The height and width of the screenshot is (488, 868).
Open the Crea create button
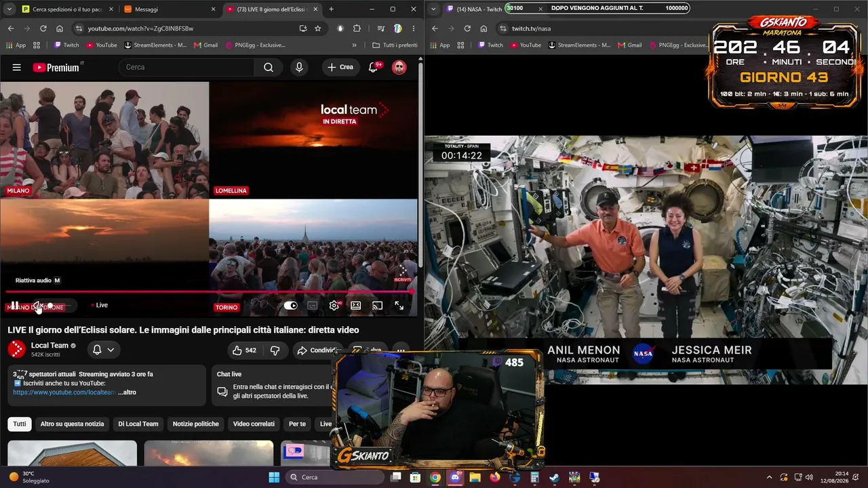(340, 67)
